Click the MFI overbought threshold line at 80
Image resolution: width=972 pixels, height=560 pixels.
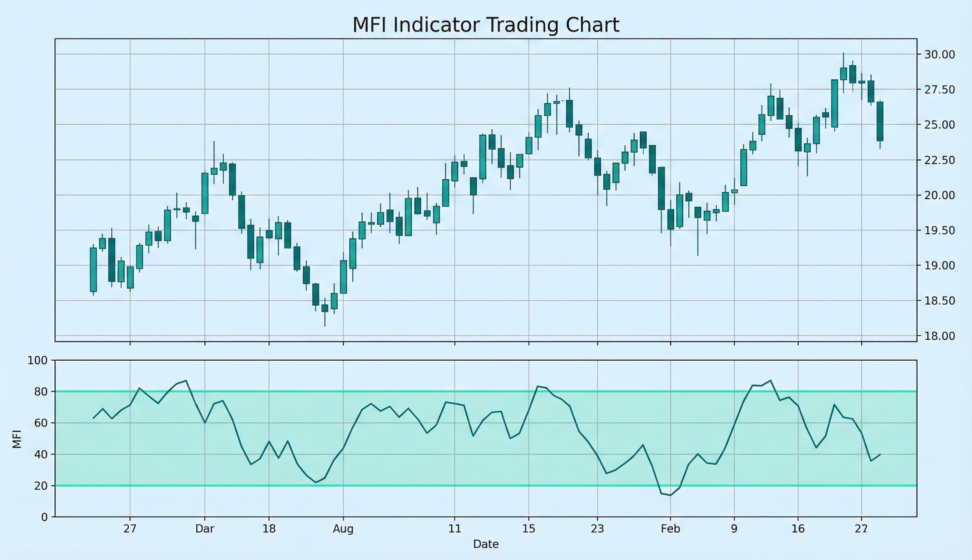[486, 391]
